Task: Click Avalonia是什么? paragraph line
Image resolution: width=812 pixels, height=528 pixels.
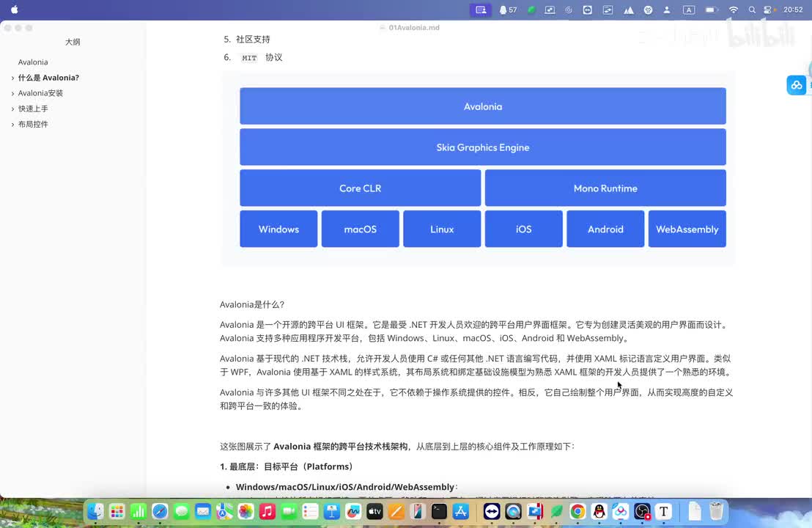Action: (x=251, y=304)
